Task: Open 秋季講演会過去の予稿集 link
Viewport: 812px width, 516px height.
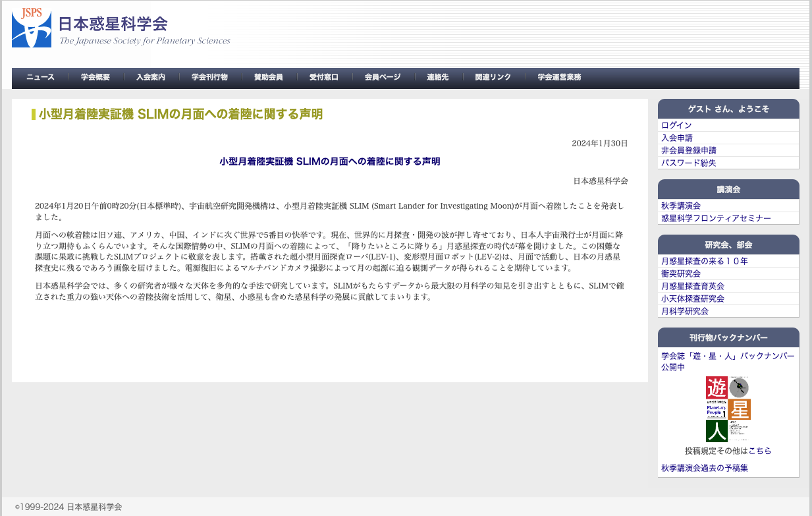Action: pos(705,468)
